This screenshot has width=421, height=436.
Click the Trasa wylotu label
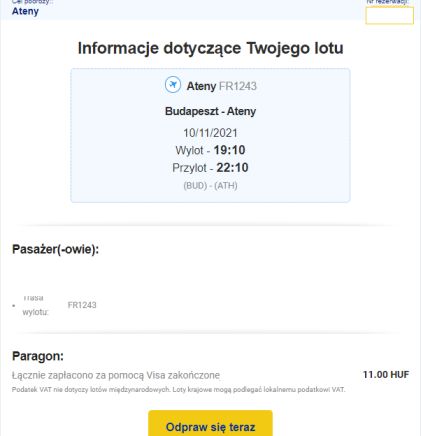pos(35,305)
